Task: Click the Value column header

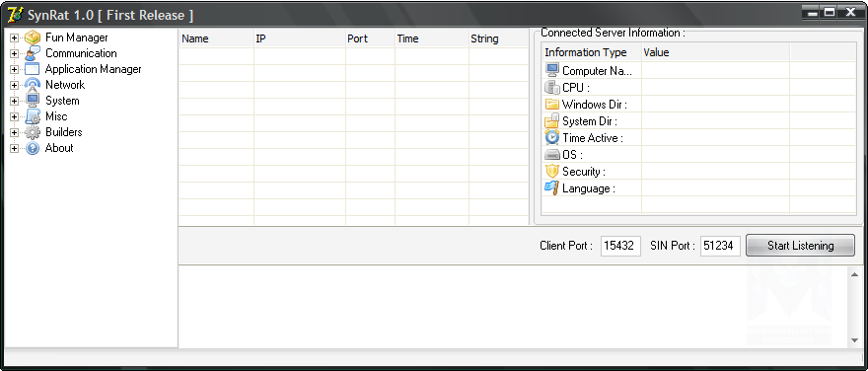Action: point(715,52)
